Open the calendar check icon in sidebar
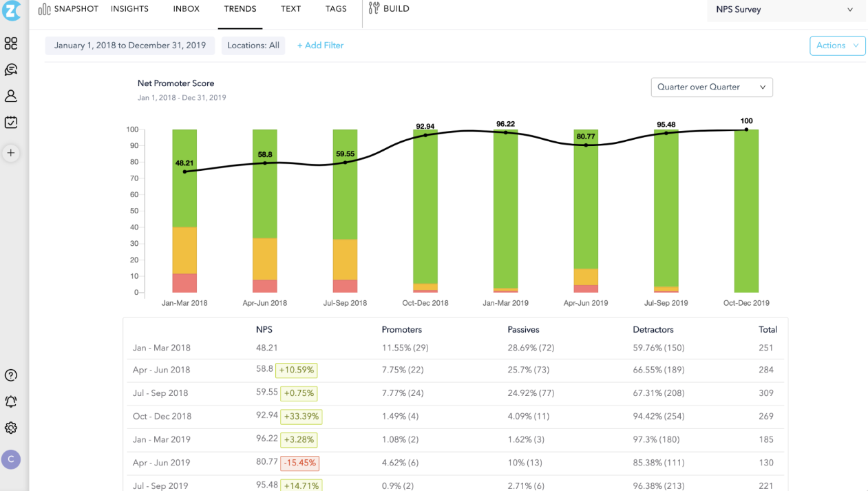 11,122
